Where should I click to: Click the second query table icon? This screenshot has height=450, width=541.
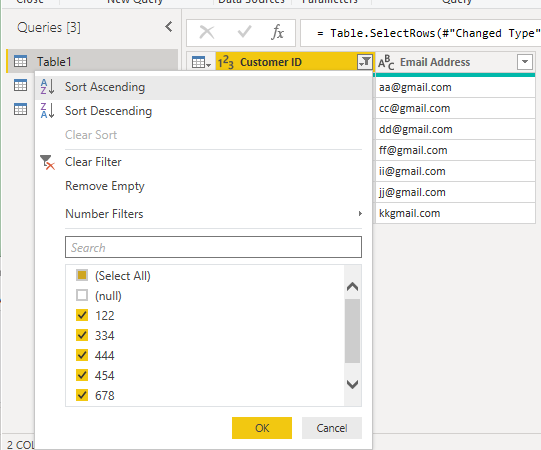tap(20, 85)
